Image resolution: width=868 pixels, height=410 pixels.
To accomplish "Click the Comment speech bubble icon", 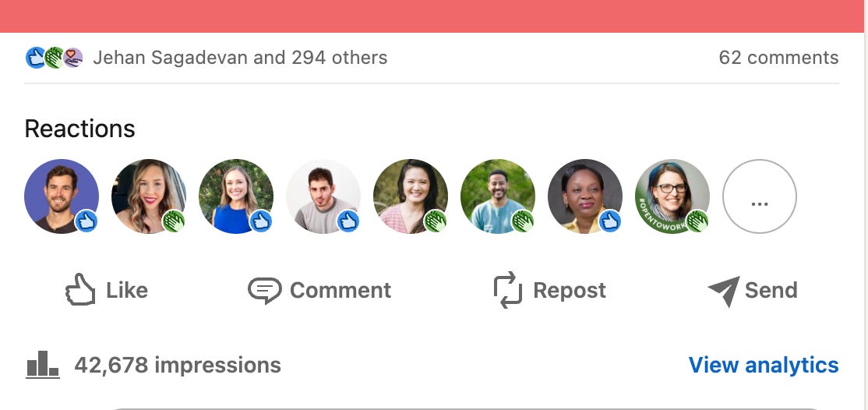I will coord(265,290).
